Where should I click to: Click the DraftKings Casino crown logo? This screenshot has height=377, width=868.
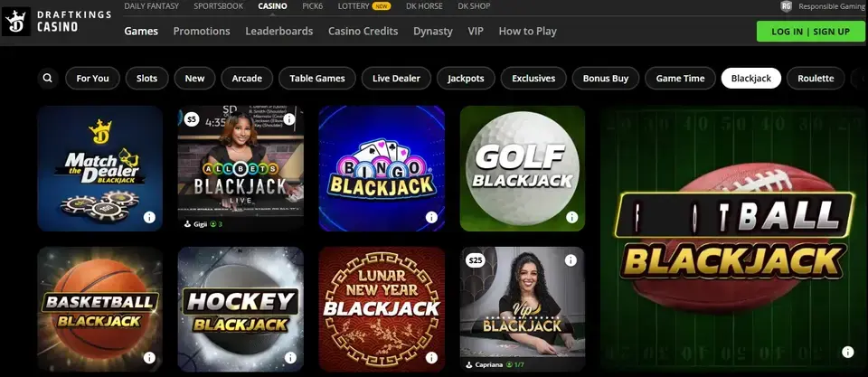click(x=16, y=22)
